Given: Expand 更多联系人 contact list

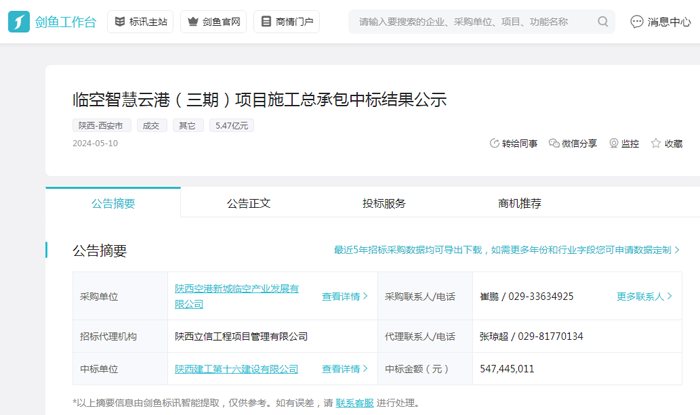Looking at the screenshot, I should click(x=645, y=297).
